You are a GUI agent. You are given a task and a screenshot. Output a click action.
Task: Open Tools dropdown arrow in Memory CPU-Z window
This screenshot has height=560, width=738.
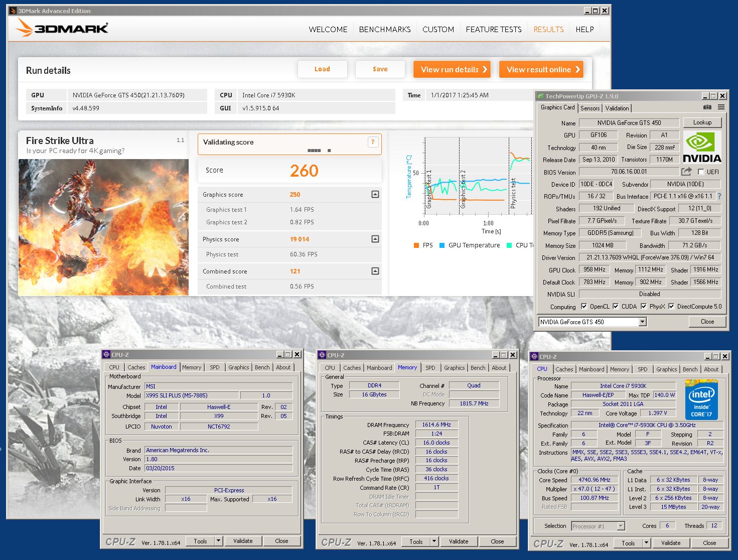(434, 541)
